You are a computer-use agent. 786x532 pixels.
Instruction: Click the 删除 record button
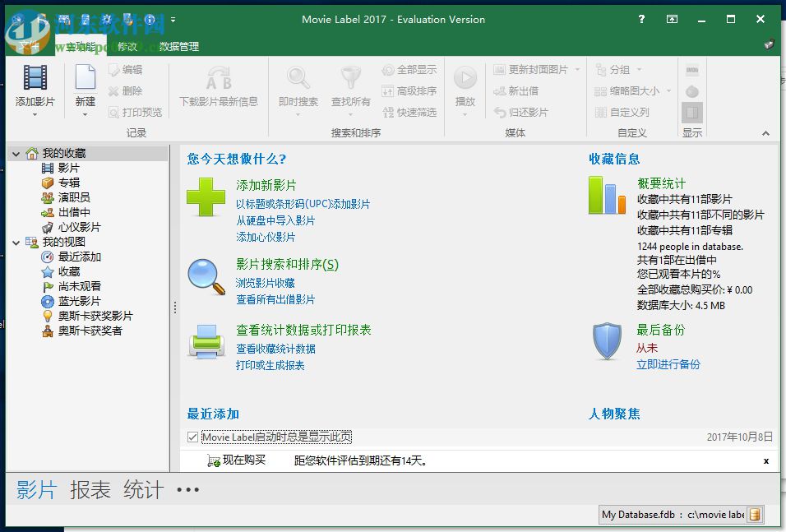[x=125, y=90]
